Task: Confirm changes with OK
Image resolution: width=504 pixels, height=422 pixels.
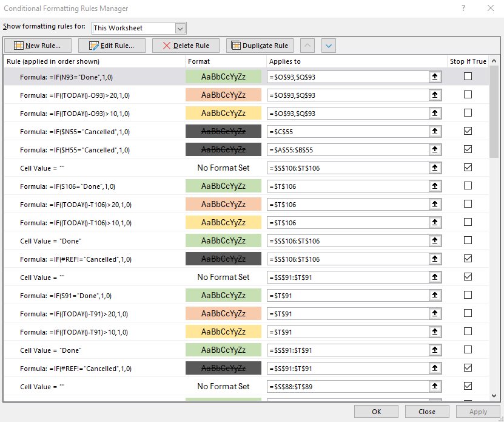Action: point(376,411)
